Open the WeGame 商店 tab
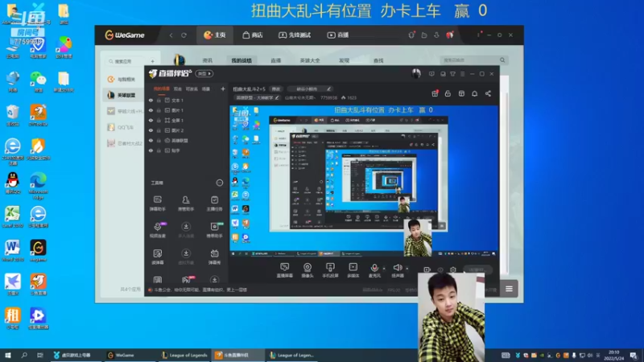The width and height of the screenshot is (644, 362). pyautogui.click(x=253, y=35)
